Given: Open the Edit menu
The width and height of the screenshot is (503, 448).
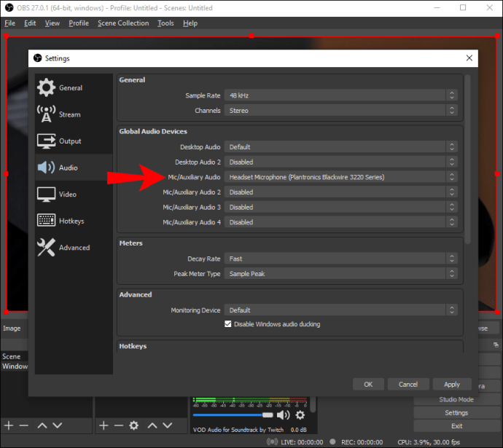Looking at the screenshot, I should [30, 23].
